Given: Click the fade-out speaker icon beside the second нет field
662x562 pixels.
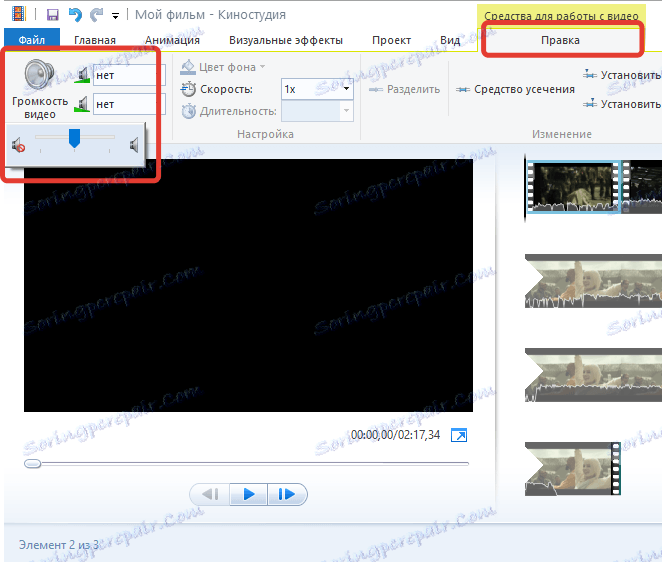Looking at the screenshot, I should [x=82, y=104].
